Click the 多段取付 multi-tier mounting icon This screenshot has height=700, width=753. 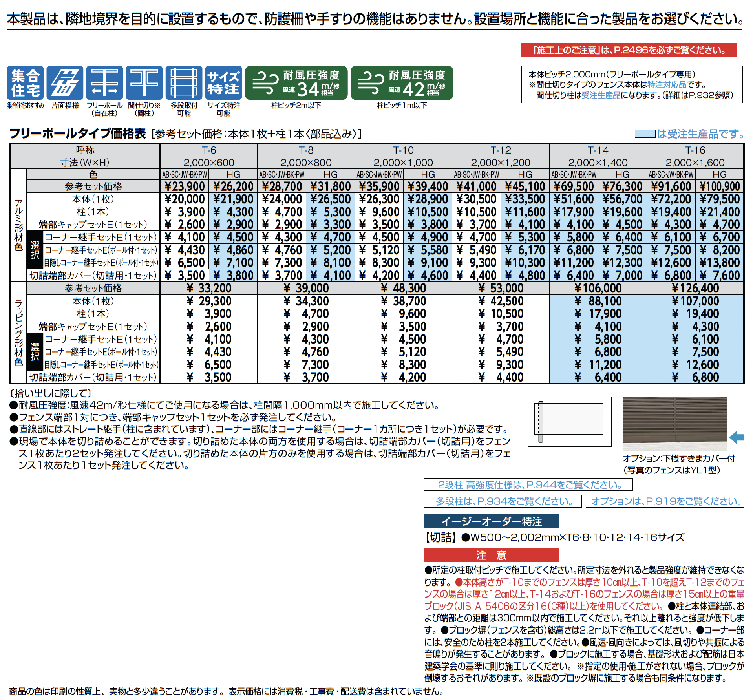pyautogui.click(x=184, y=83)
